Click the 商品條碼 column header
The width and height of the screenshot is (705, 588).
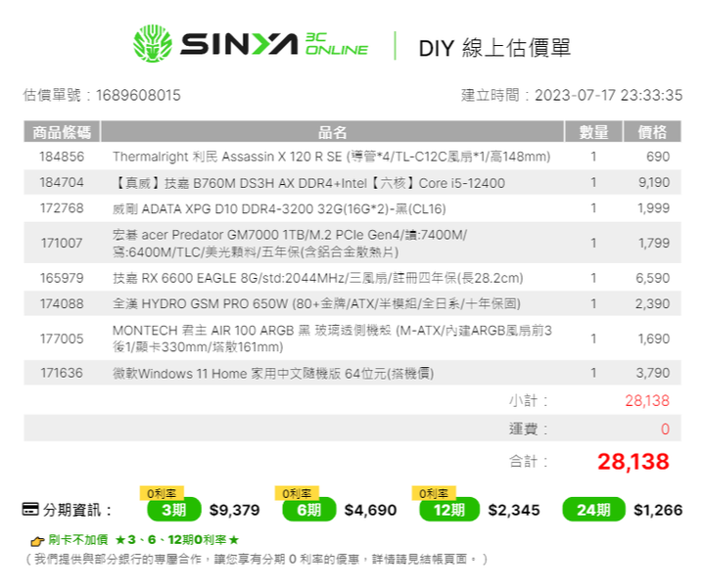point(62,132)
